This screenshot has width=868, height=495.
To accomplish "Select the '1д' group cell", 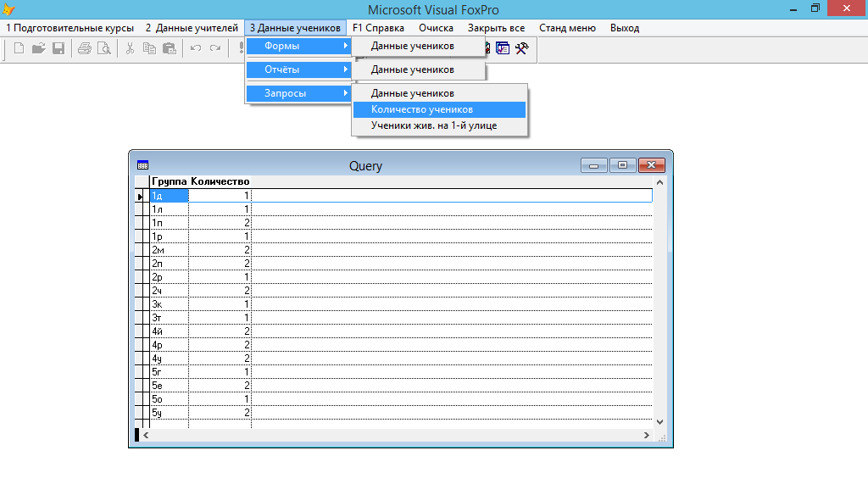I will [170, 196].
